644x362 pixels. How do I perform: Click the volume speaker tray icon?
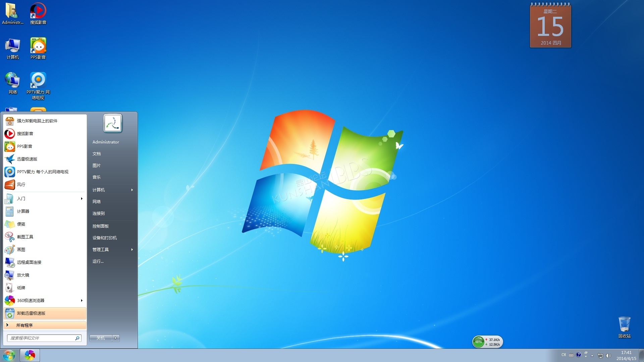pos(608,355)
